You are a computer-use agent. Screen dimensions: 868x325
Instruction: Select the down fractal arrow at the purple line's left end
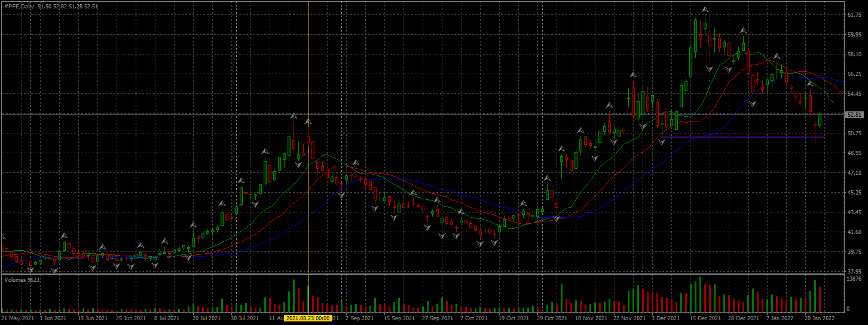click(662, 142)
